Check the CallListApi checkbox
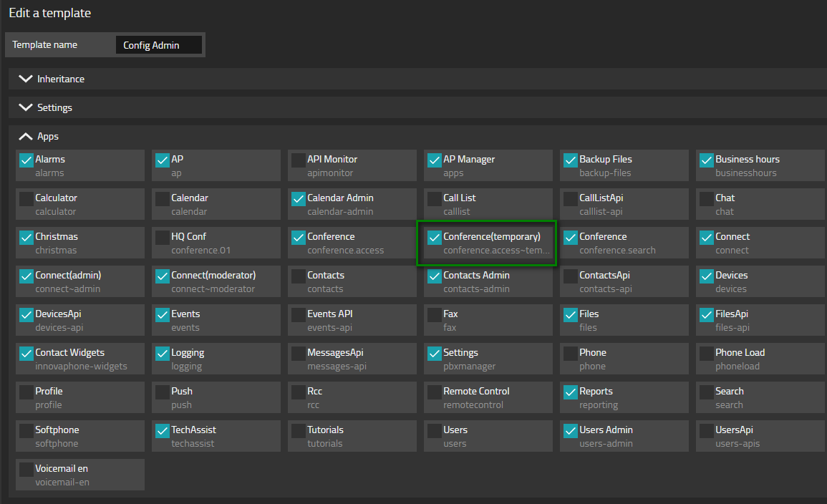The image size is (827, 504). pos(571,199)
